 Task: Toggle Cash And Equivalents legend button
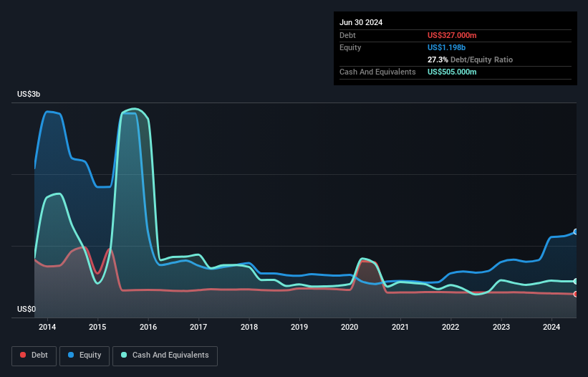point(165,355)
